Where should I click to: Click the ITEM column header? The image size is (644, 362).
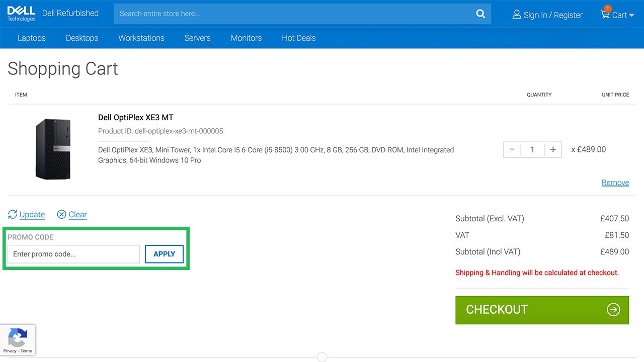21,95
